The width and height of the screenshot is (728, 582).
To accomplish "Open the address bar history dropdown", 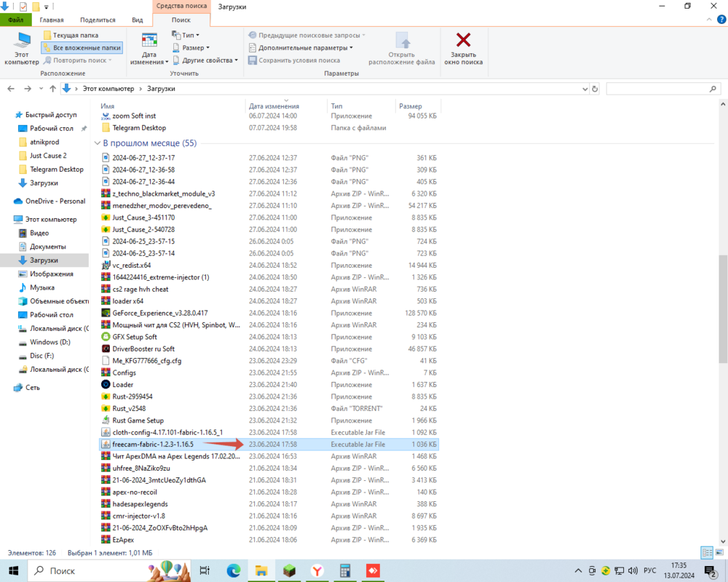I will [x=585, y=89].
